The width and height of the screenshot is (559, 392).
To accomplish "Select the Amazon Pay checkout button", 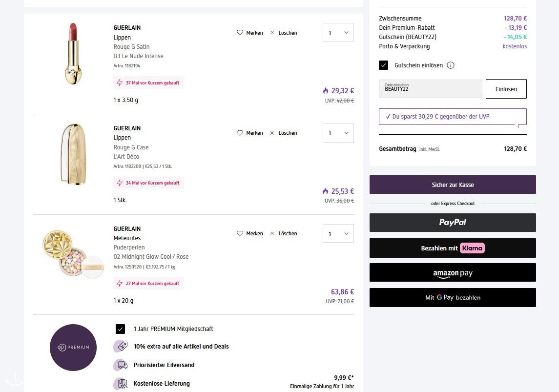I will (x=453, y=273).
